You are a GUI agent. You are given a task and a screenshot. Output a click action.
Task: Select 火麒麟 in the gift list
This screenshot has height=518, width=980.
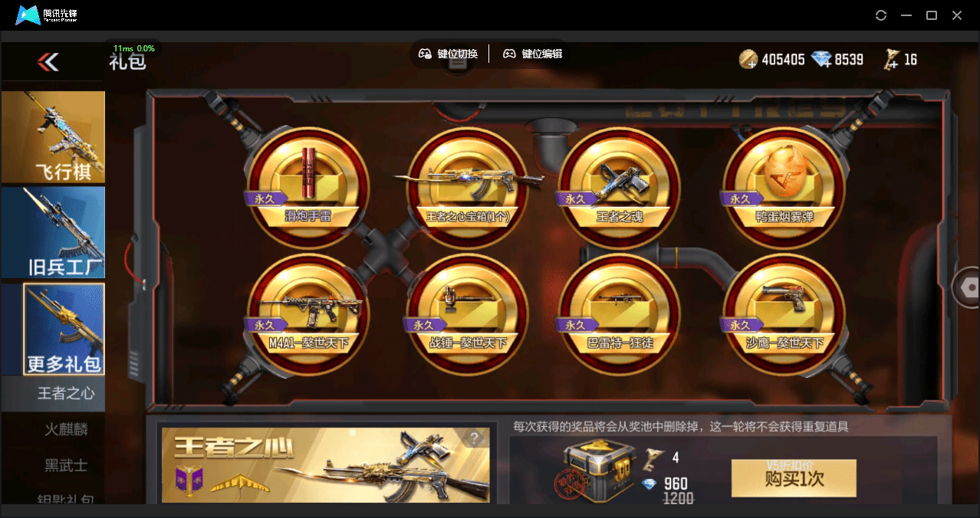(x=66, y=429)
